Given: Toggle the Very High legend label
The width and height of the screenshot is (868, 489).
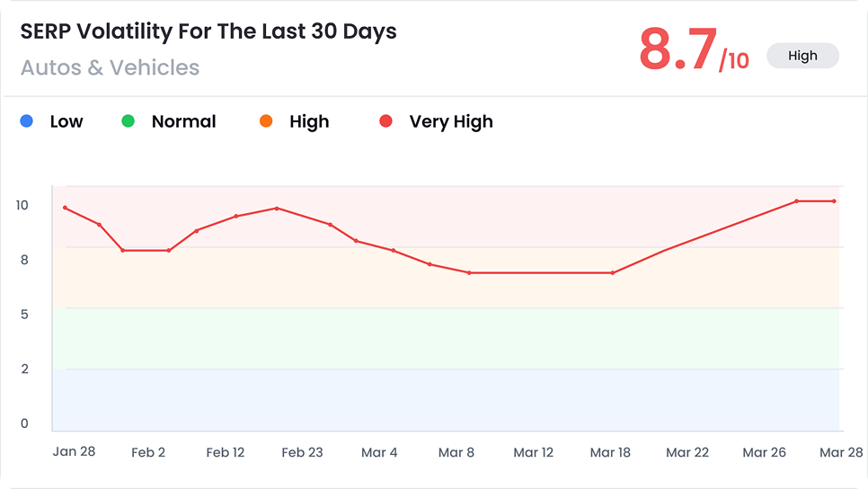Looking at the screenshot, I should tap(451, 121).
